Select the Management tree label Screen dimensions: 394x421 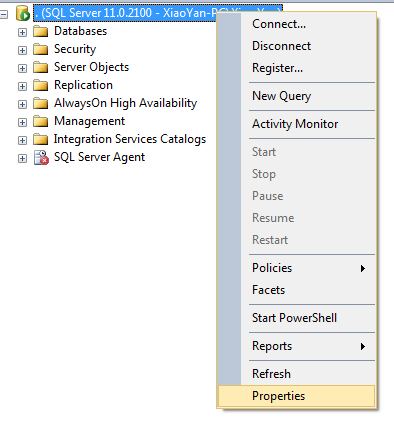89,121
